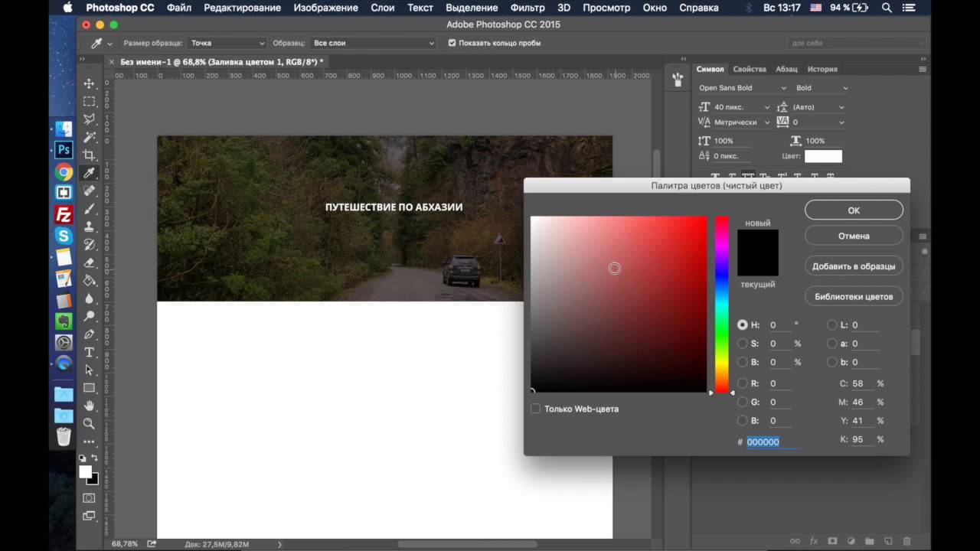This screenshot has width=980, height=551.
Task: Open 'Размер образца' Точка dropdown
Action: [227, 43]
